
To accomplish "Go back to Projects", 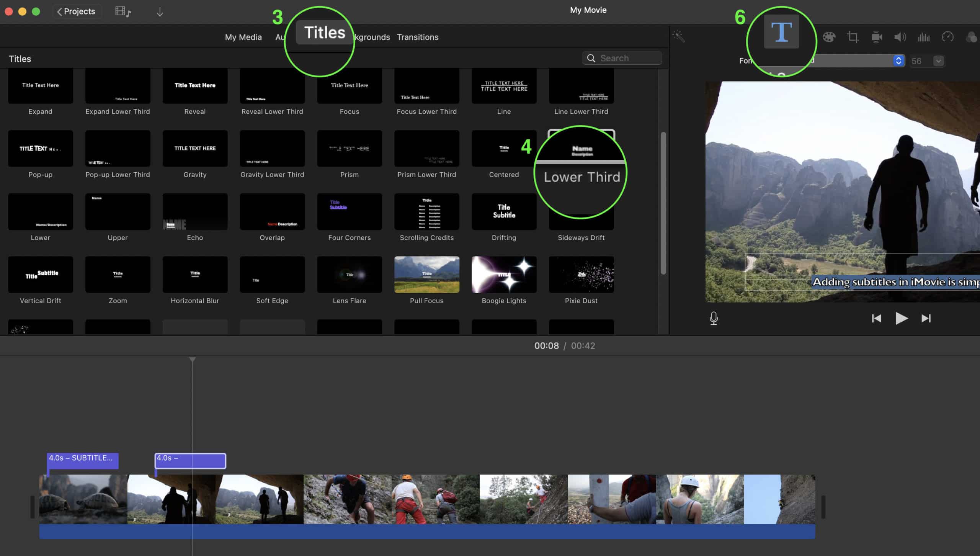I will click(x=76, y=11).
